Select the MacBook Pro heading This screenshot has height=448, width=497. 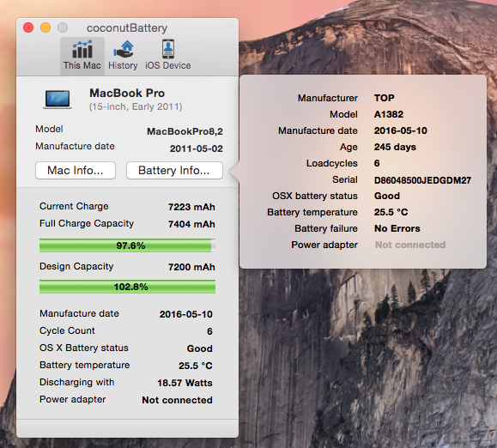tap(127, 94)
